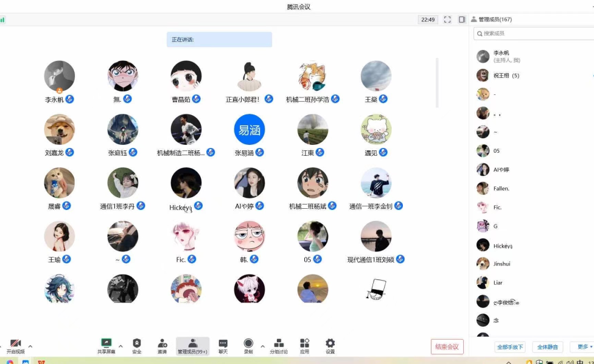This screenshot has width=594, height=364.
Task: Start 录制 (Record) from the toolbar
Action: click(x=248, y=345)
